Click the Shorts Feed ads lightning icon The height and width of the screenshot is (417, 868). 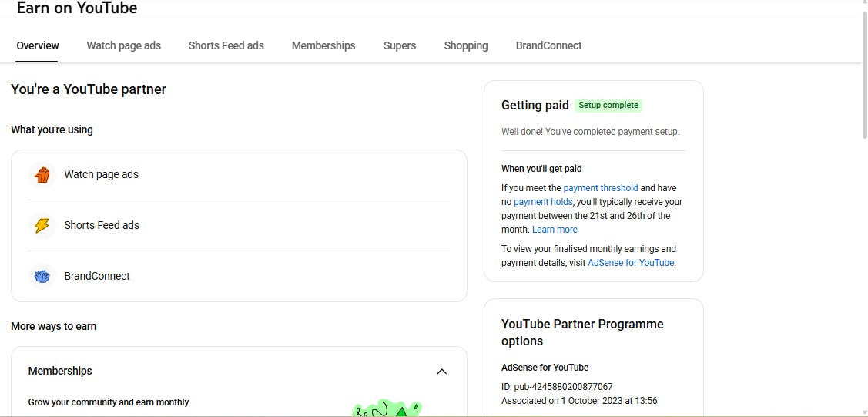click(x=42, y=226)
